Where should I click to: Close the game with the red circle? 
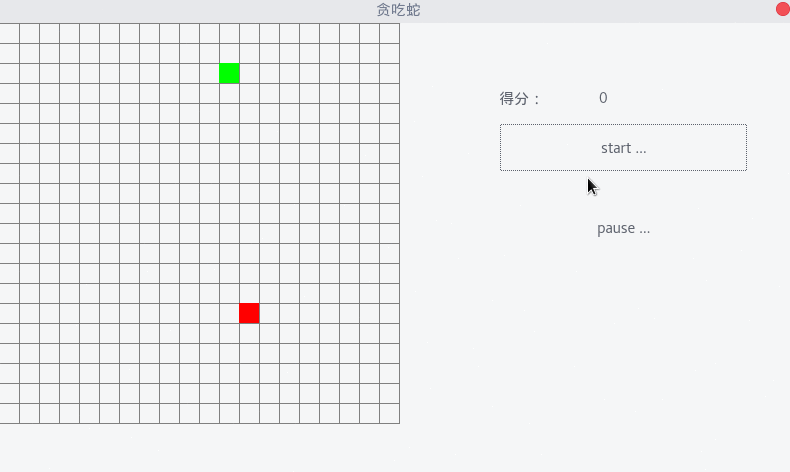(782, 9)
